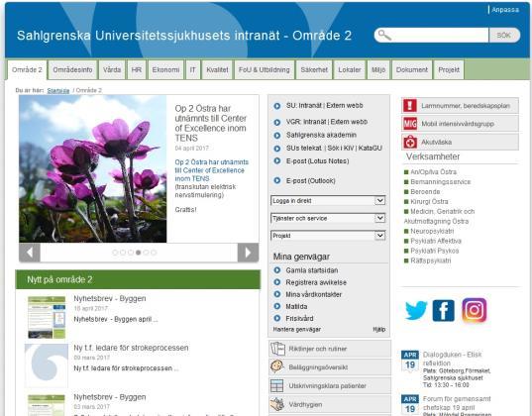Viewport: 532px width, 416px height.
Task: Open the FoU & Utbildning tab
Action: coord(264,70)
